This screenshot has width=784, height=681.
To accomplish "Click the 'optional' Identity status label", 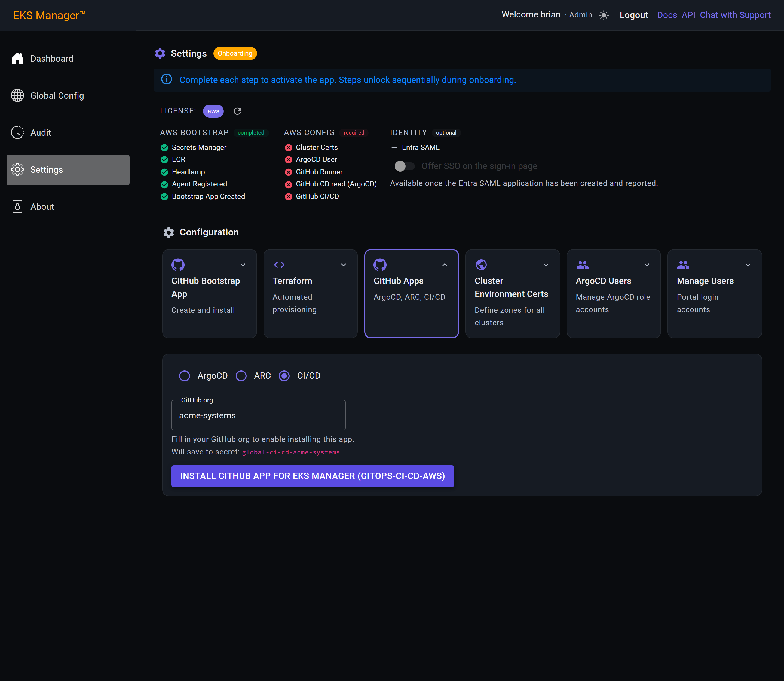I will pos(446,133).
